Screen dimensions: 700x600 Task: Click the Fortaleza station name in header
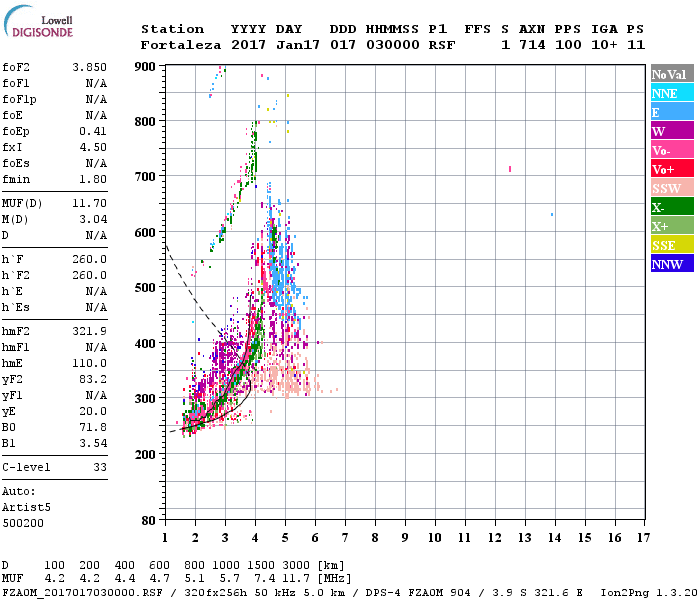click(181, 45)
